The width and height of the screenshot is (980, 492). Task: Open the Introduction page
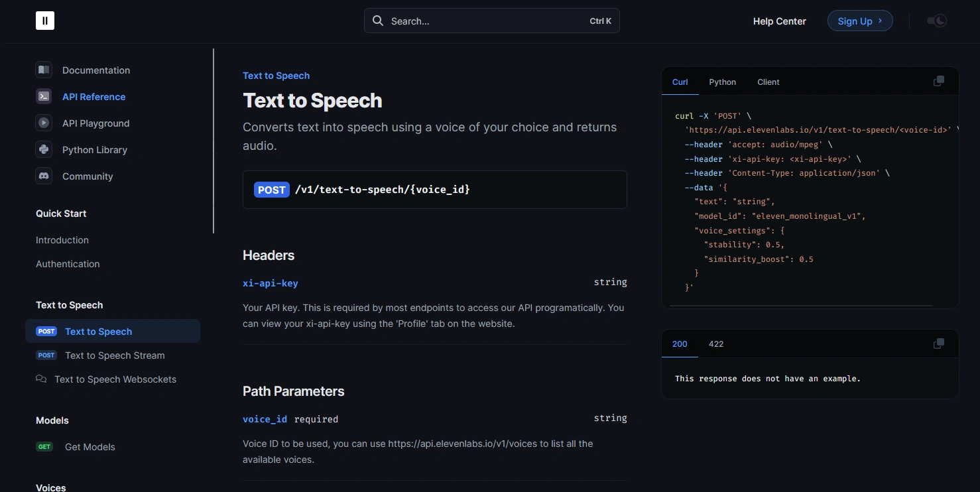(x=62, y=240)
